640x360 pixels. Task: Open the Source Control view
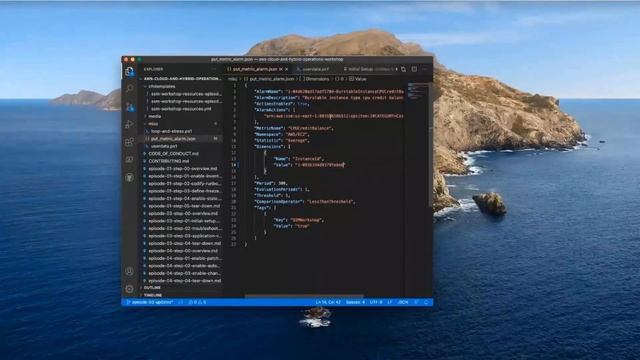129,107
